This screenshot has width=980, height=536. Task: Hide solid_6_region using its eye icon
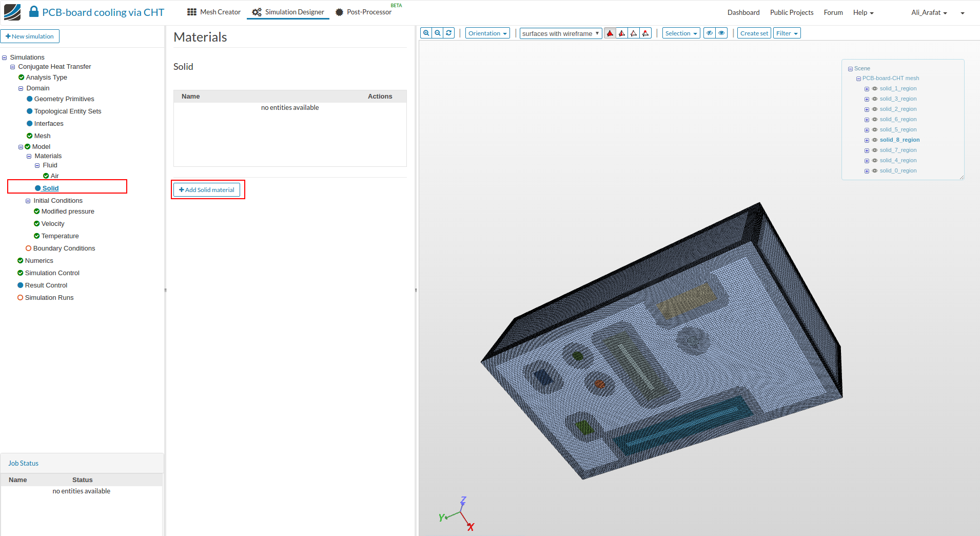(x=875, y=120)
